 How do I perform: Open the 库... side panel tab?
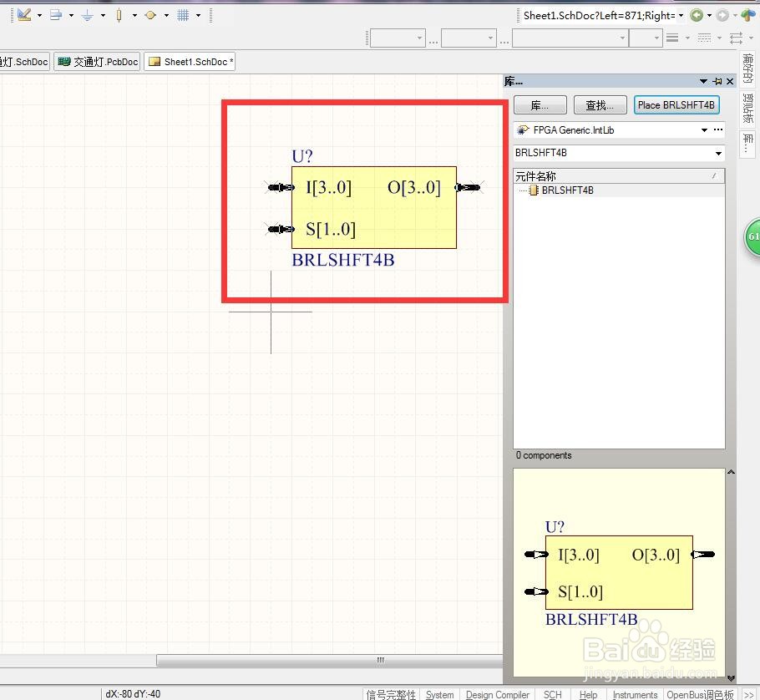747,144
